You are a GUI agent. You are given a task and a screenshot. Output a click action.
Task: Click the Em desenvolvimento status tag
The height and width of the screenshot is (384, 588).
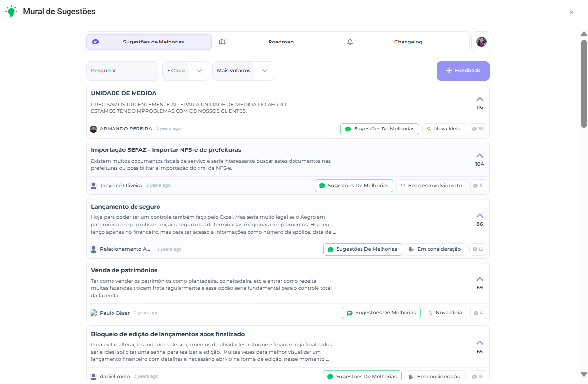(x=431, y=186)
